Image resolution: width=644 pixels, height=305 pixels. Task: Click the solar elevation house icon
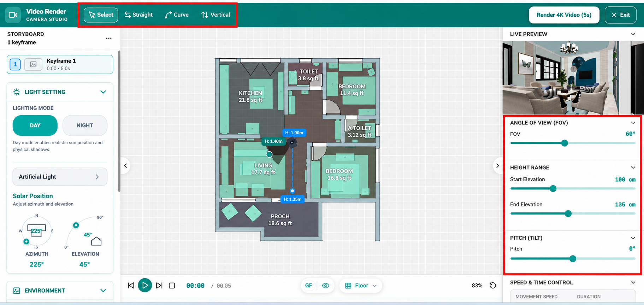point(96,241)
